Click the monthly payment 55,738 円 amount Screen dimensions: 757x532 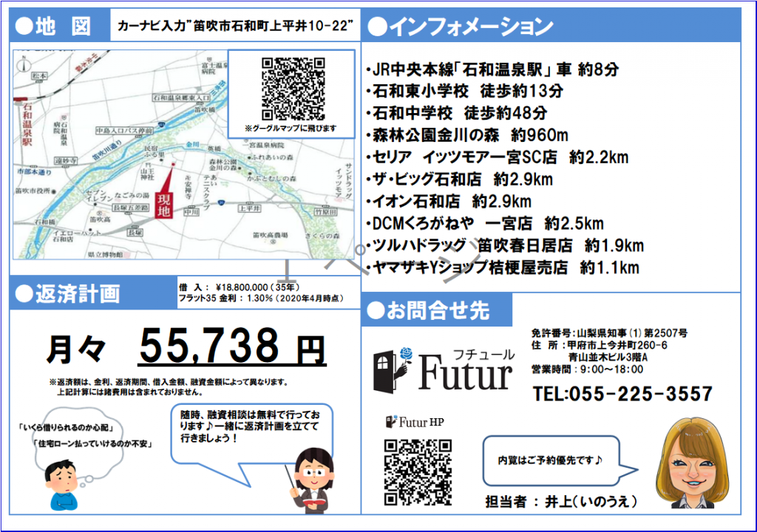(233, 346)
